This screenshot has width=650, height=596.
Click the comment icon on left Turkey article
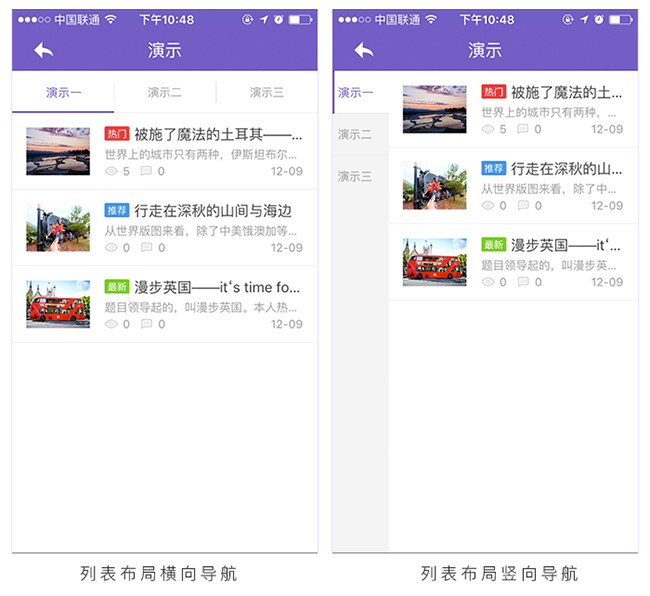[x=146, y=171]
